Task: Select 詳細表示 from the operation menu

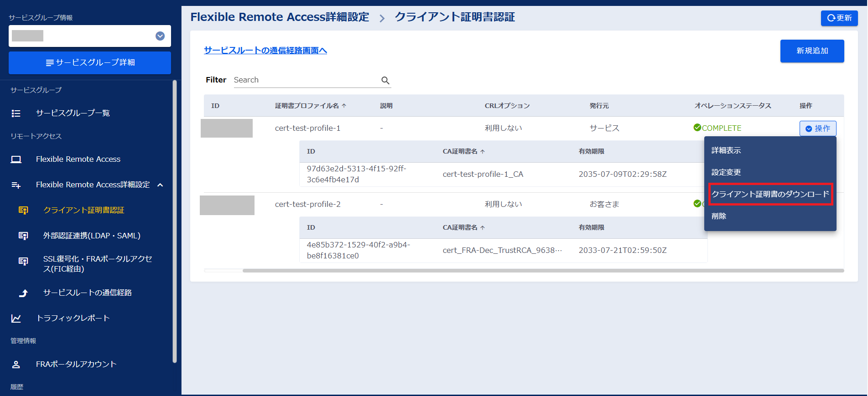Action: [726, 150]
